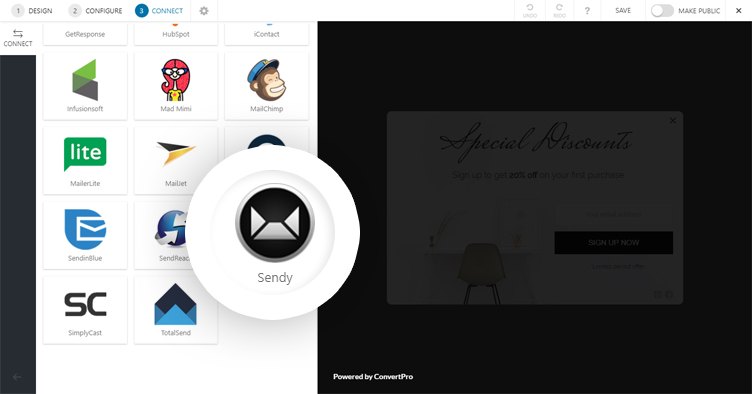
Task: Redo the last change
Action: [x=559, y=11]
